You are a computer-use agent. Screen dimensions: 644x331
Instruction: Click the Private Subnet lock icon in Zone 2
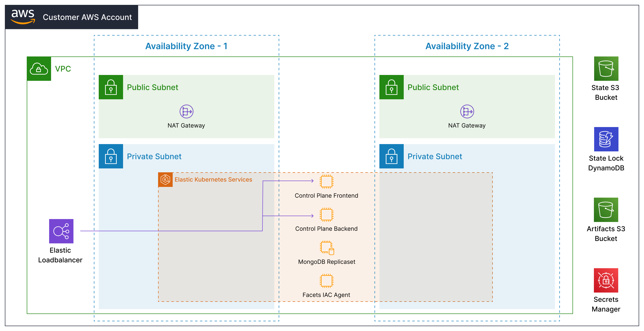coord(391,156)
